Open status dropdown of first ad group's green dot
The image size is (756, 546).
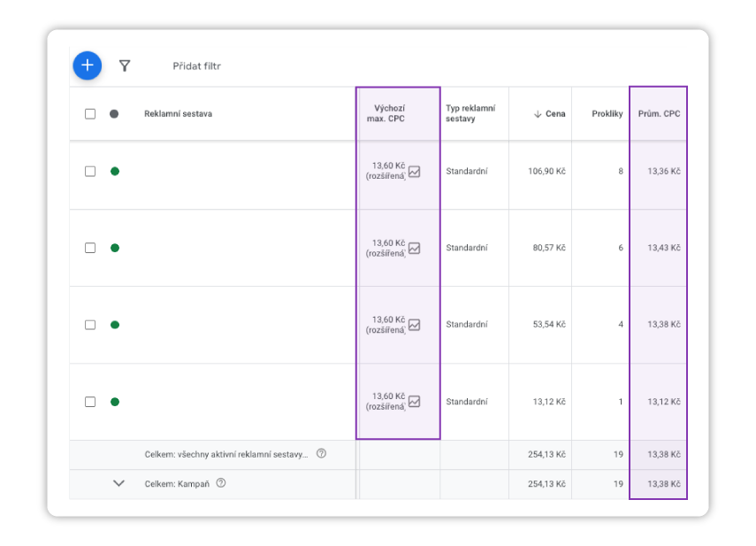tap(114, 172)
